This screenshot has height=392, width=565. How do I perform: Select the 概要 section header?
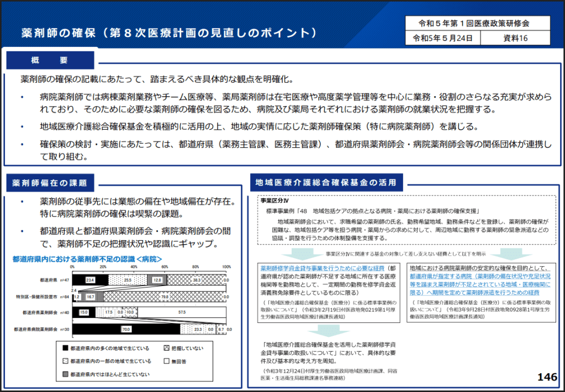point(50,60)
